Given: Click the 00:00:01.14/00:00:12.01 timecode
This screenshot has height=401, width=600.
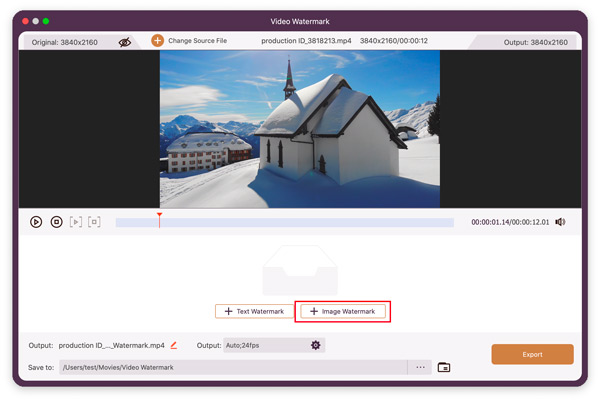Looking at the screenshot, I should pos(510,222).
